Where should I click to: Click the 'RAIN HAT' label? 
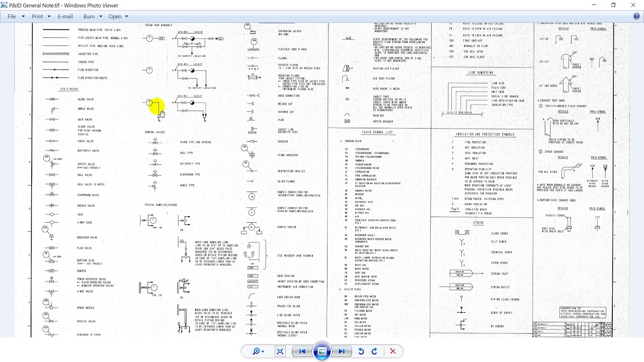378,115
